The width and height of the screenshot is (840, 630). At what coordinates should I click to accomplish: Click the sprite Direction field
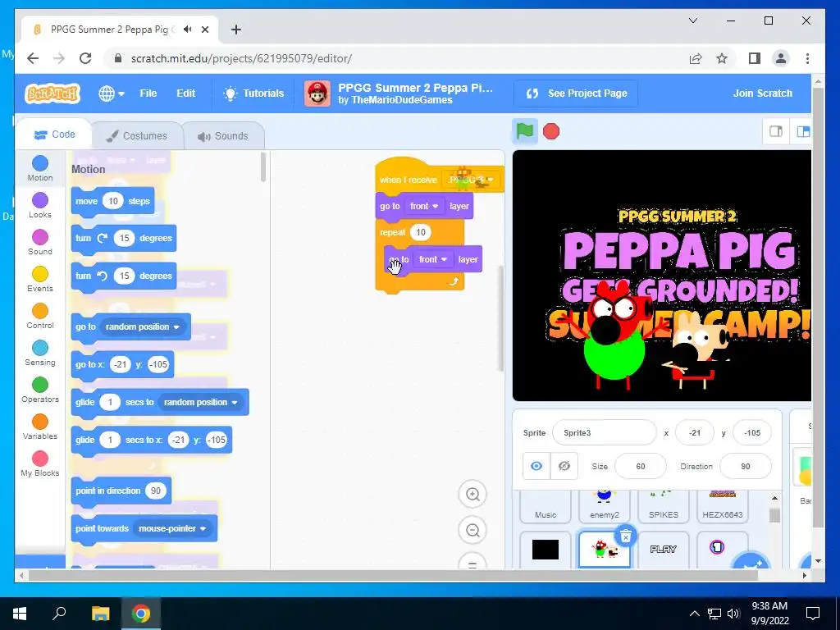pyautogui.click(x=746, y=466)
